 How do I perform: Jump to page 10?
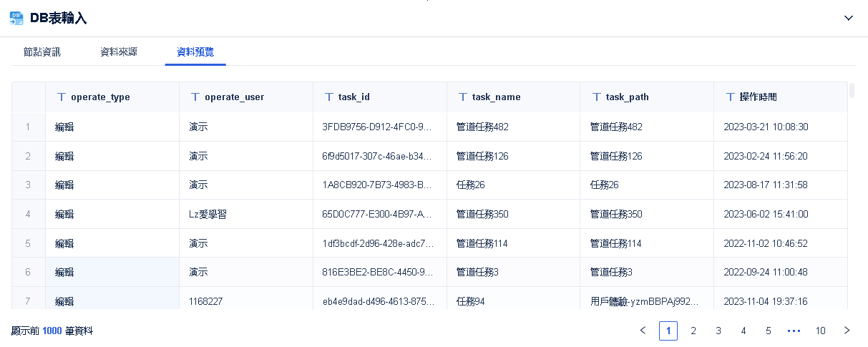click(820, 331)
